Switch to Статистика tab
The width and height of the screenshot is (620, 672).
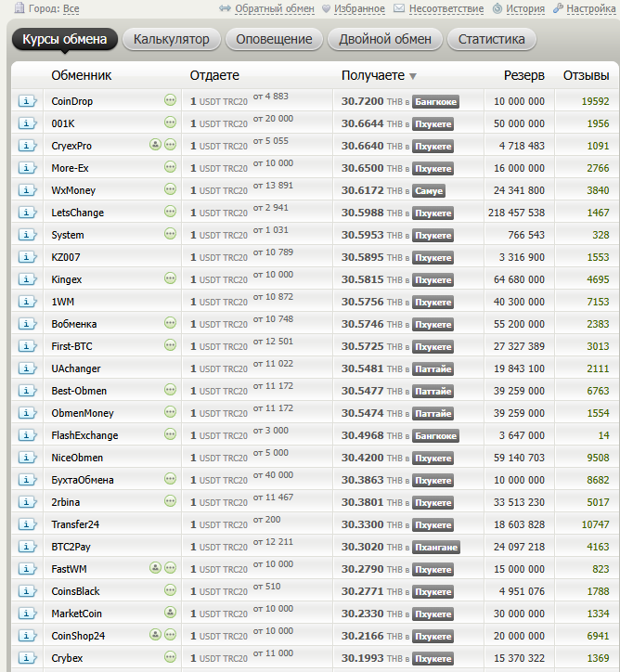point(492,39)
